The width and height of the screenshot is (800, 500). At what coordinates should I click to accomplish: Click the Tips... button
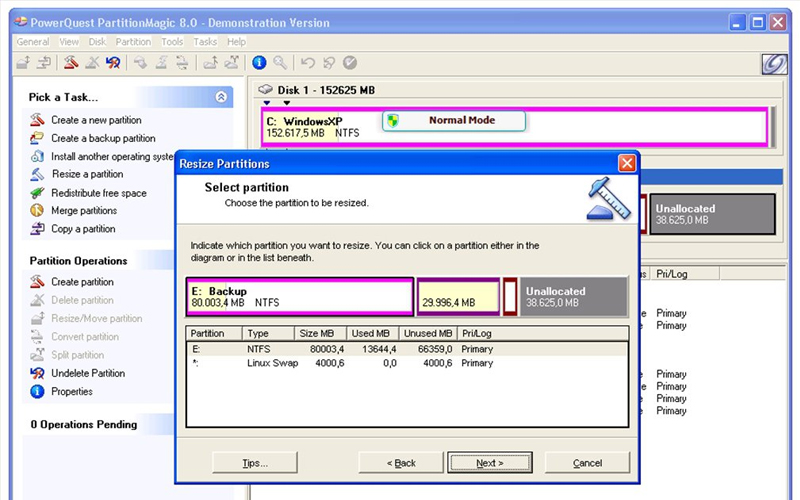coord(255,463)
